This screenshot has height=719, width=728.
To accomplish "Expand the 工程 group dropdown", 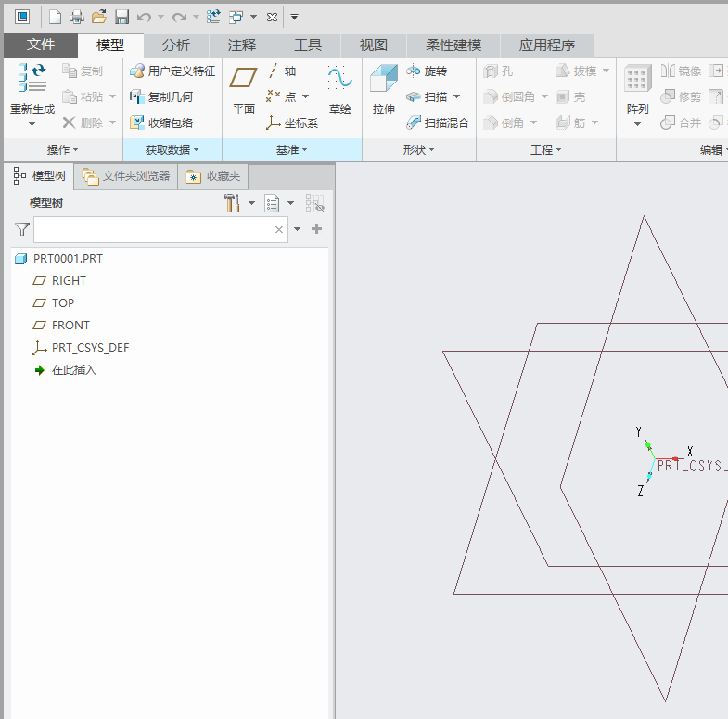I will click(x=546, y=149).
